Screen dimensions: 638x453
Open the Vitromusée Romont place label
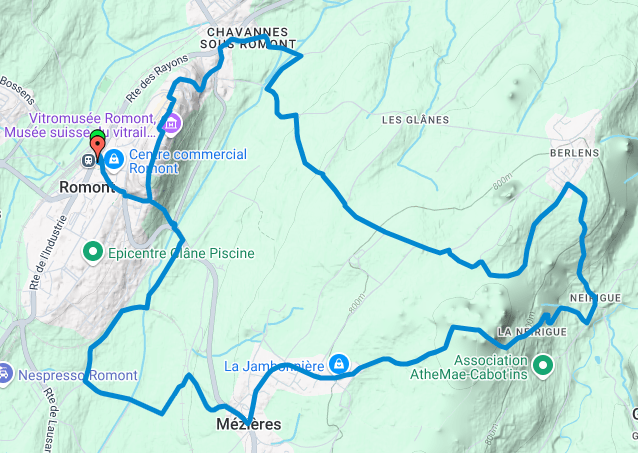pos(81,125)
